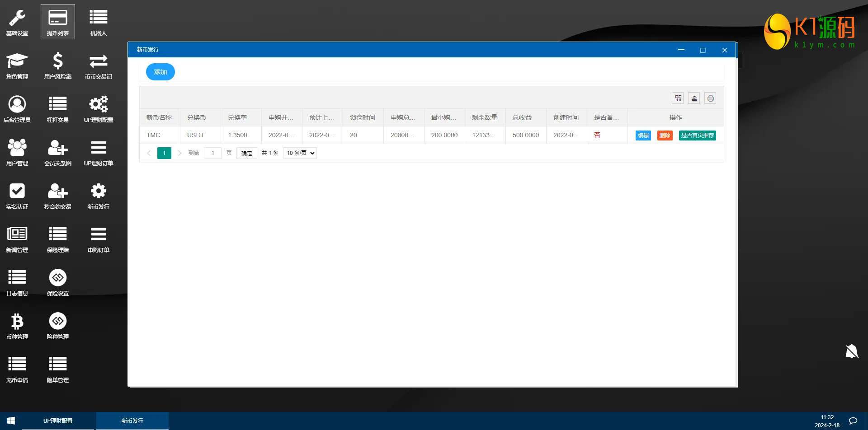This screenshot has width=868, height=430.
Task: Close the 新币发行 window
Action: click(x=725, y=50)
